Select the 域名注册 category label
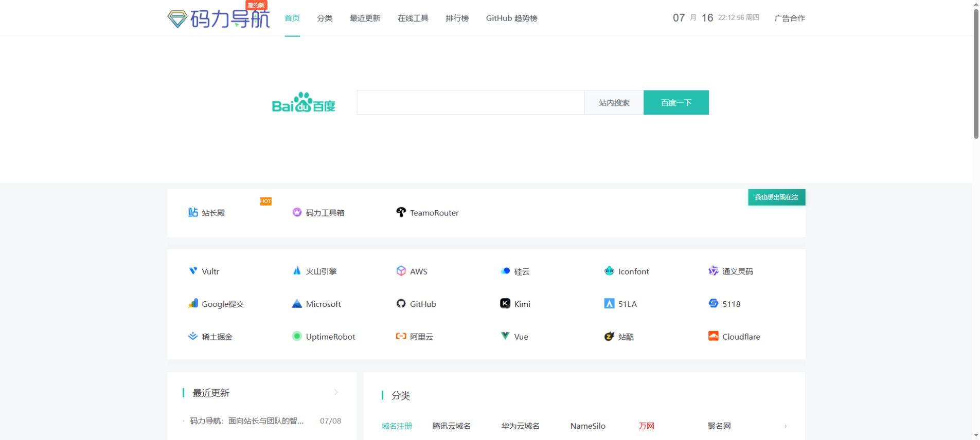 [x=397, y=426]
